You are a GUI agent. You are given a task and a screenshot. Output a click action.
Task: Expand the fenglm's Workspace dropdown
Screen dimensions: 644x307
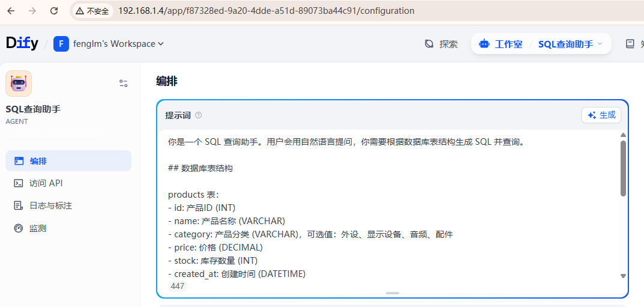tap(118, 44)
